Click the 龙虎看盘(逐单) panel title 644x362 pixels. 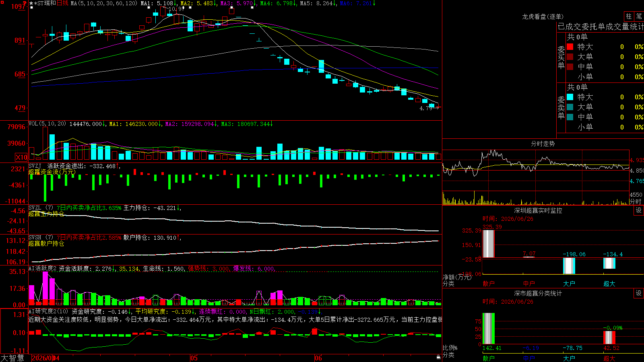click(x=543, y=16)
